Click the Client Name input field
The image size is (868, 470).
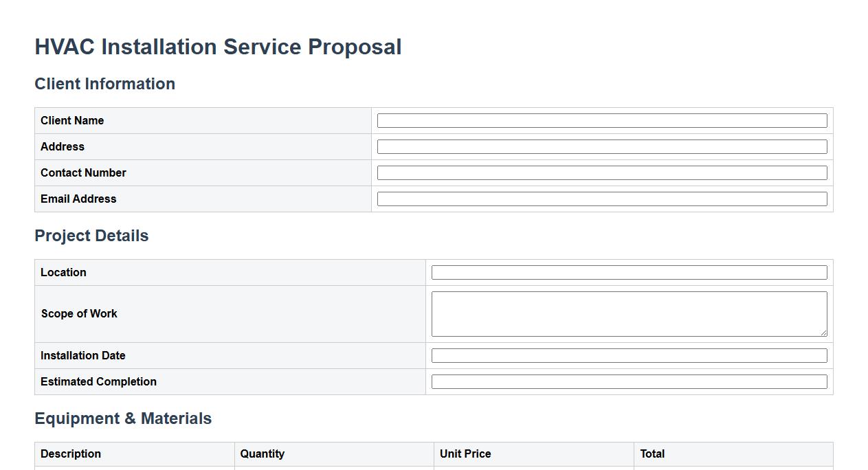601,121
